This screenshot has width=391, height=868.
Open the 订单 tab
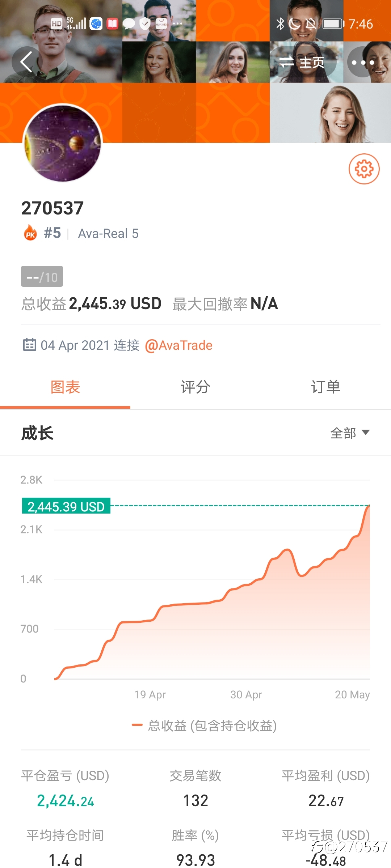325,387
